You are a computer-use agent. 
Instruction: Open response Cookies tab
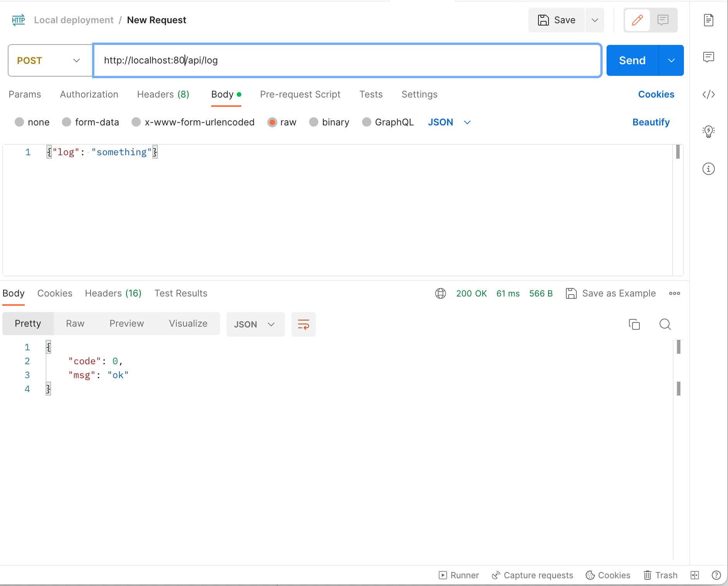(x=55, y=293)
